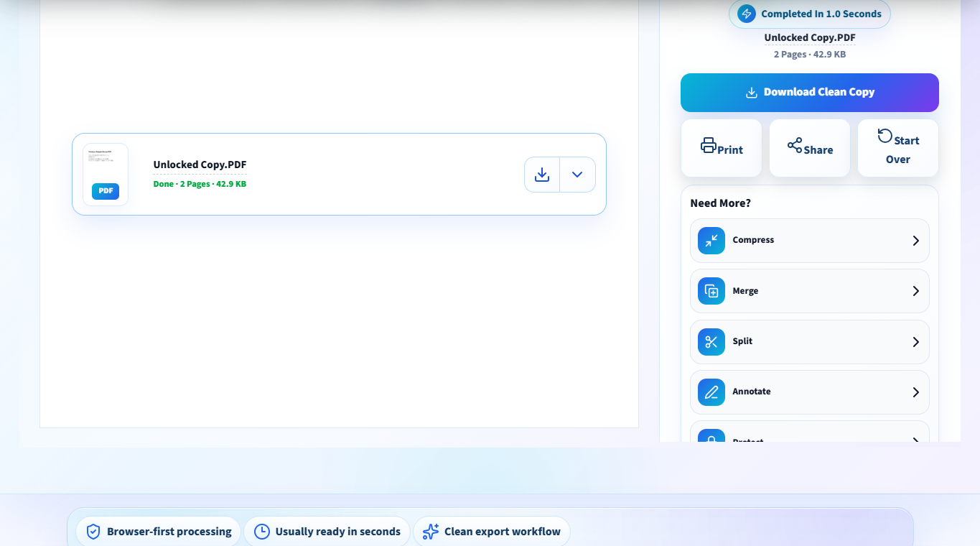Click 'Browser-first processing' label
The height and width of the screenshot is (546, 980).
click(x=169, y=532)
